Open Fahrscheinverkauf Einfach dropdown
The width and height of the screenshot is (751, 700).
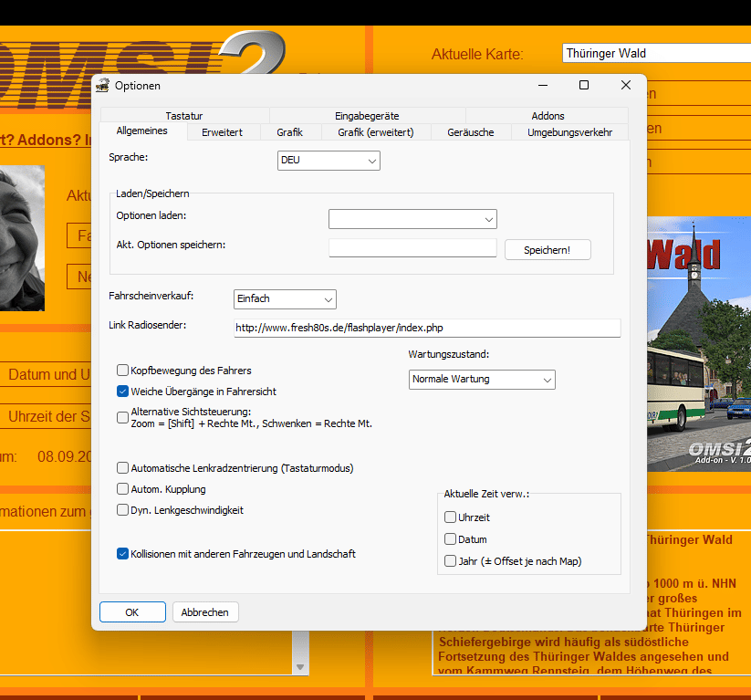285,299
